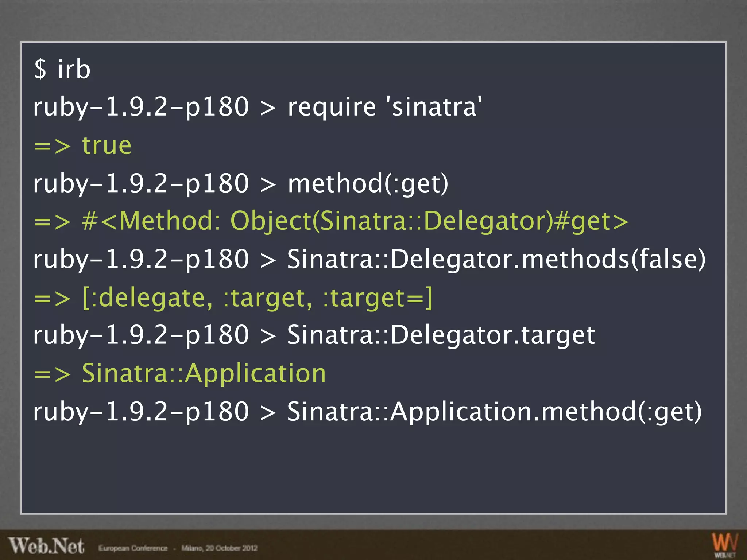The width and height of the screenshot is (747, 560).
Task: Click the '$ irb' command line
Action: pos(62,69)
